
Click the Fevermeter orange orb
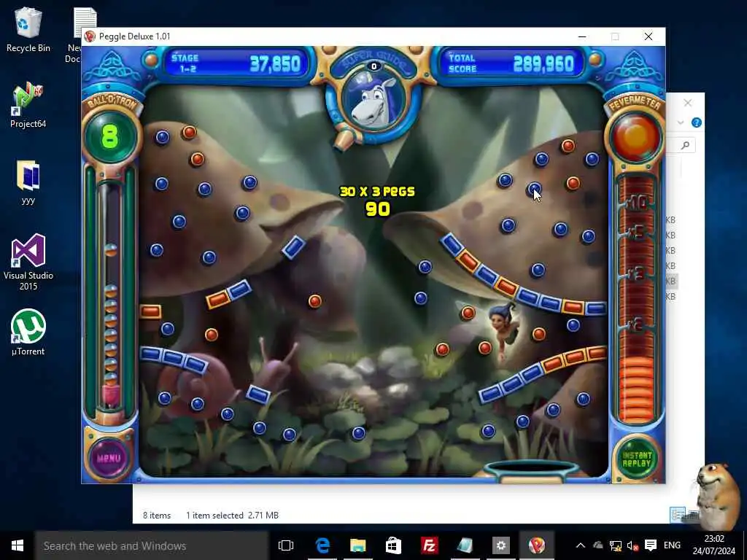point(635,135)
